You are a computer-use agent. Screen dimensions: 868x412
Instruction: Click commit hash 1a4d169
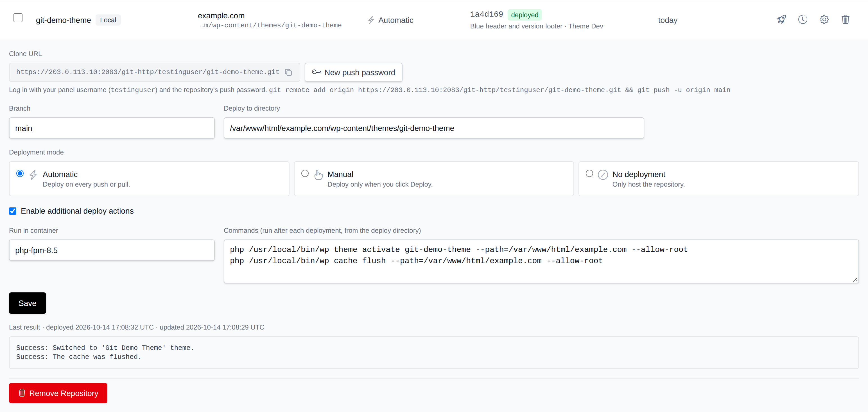(487, 14)
